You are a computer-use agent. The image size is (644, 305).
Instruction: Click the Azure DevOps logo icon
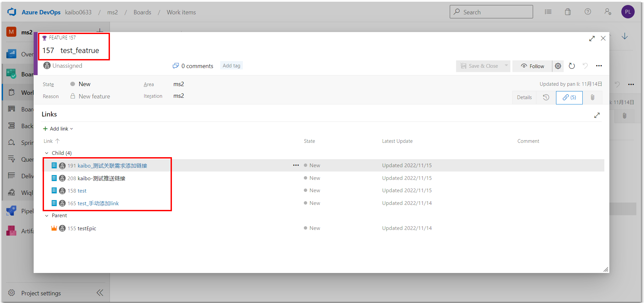pos(11,12)
